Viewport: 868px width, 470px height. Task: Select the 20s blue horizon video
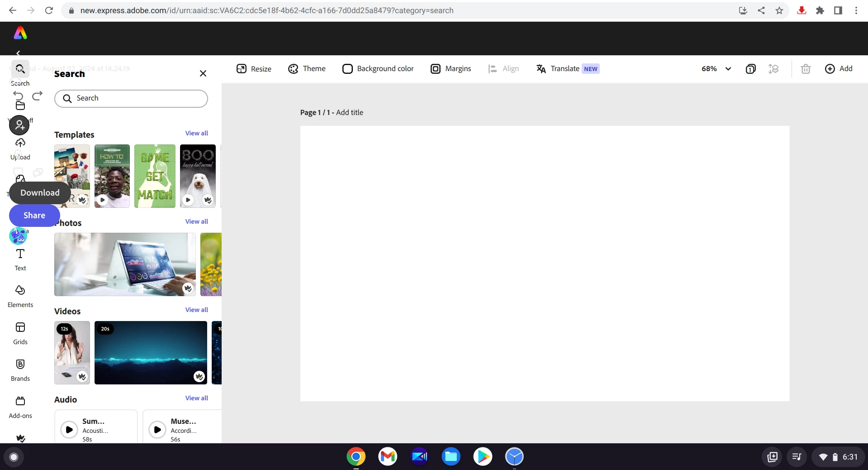click(151, 353)
